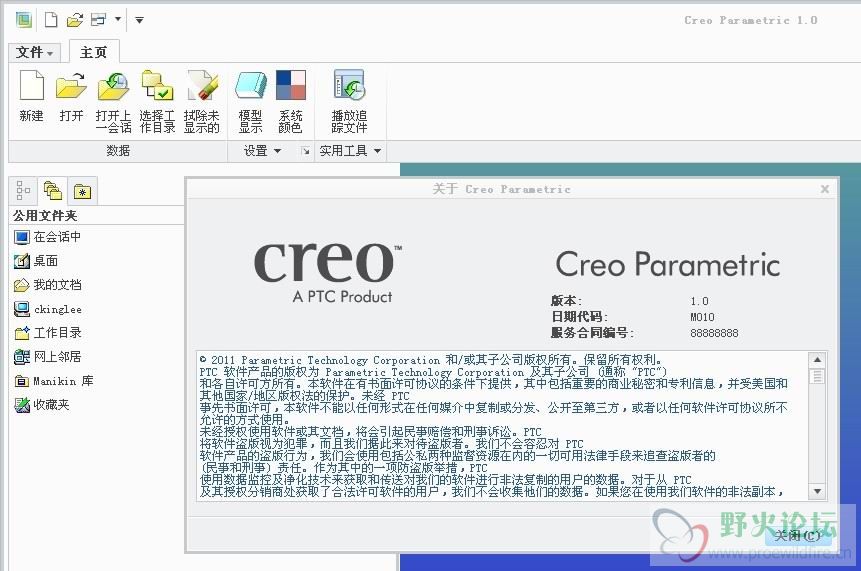Click the version value 1.0
Screen dimensions: 861x571
point(700,301)
